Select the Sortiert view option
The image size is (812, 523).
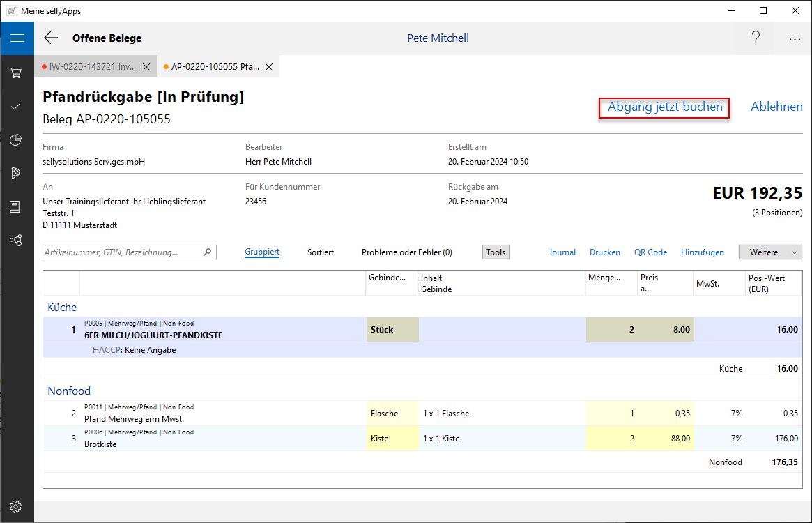320,252
